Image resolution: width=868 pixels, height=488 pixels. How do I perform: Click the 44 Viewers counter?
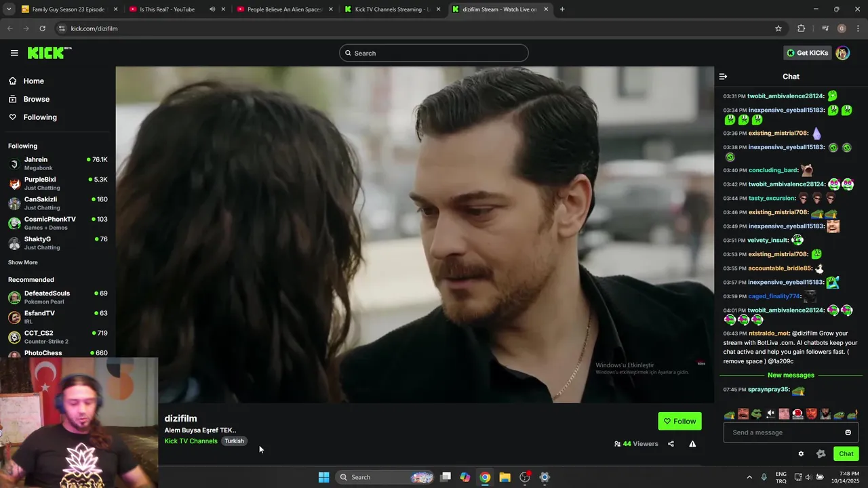point(636,444)
